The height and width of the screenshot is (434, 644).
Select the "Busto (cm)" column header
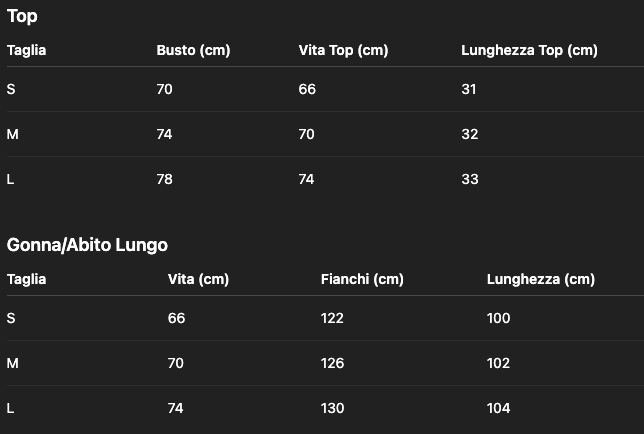(193, 50)
